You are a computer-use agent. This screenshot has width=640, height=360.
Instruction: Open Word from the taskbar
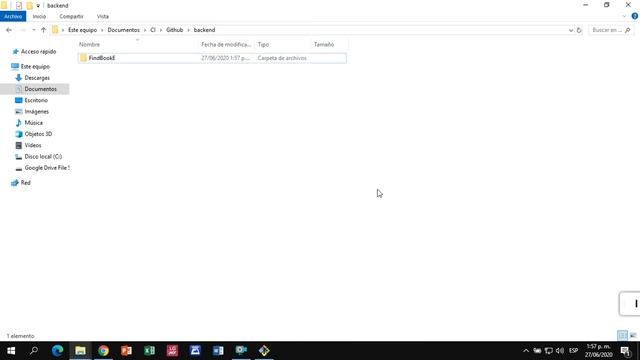click(x=218, y=351)
